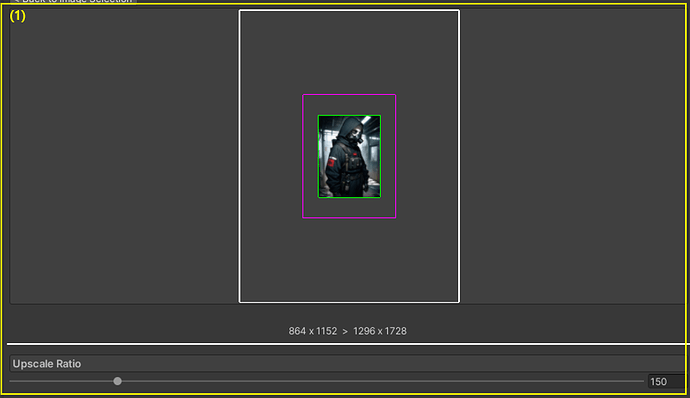Viewport: 690px width, 398px height.
Task: Click the Upscale Ratio slider handle
Action: (x=117, y=381)
